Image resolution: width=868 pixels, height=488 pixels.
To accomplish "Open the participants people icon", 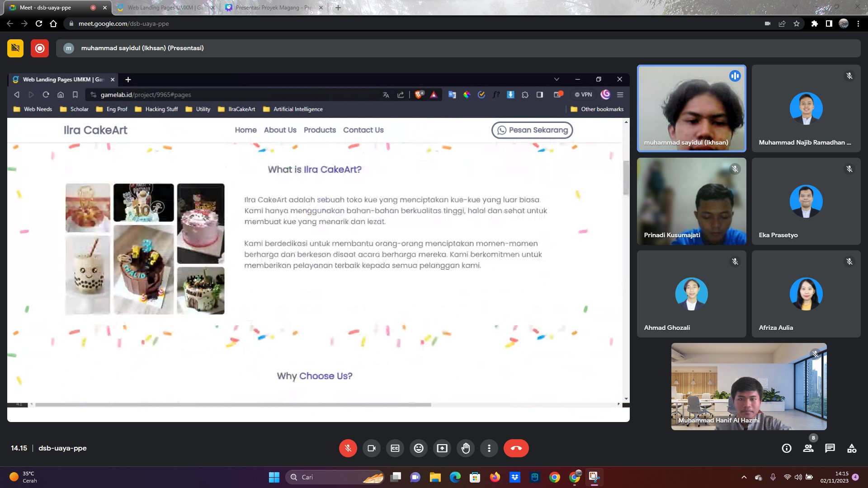I will pos(808,448).
